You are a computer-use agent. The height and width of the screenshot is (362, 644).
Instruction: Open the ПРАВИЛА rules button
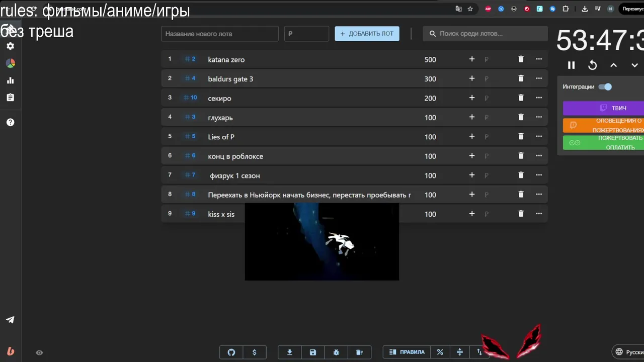[x=407, y=352]
